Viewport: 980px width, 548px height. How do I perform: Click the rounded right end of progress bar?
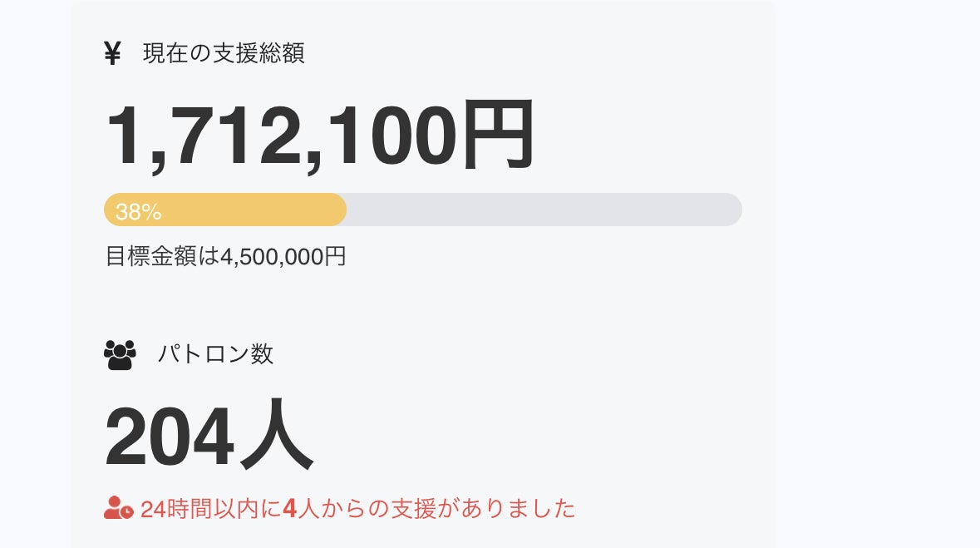[x=731, y=210]
